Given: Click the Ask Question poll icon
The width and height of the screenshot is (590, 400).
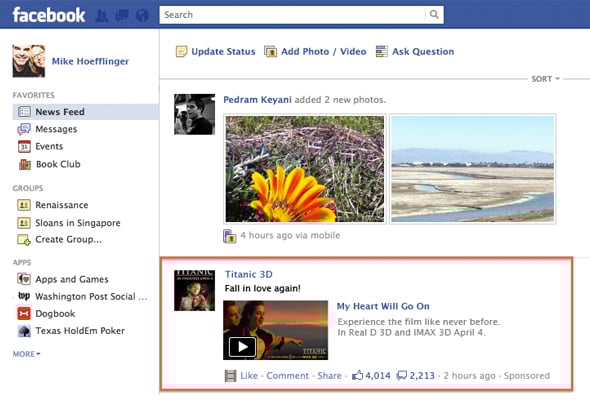Looking at the screenshot, I should point(382,52).
